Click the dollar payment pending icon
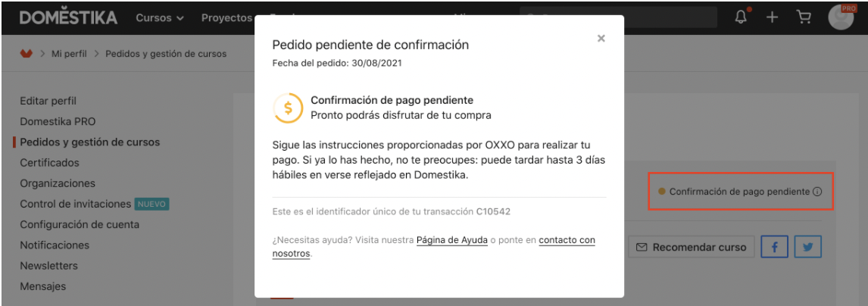Screen dimensions: 868x306 pyautogui.click(x=288, y=108)
